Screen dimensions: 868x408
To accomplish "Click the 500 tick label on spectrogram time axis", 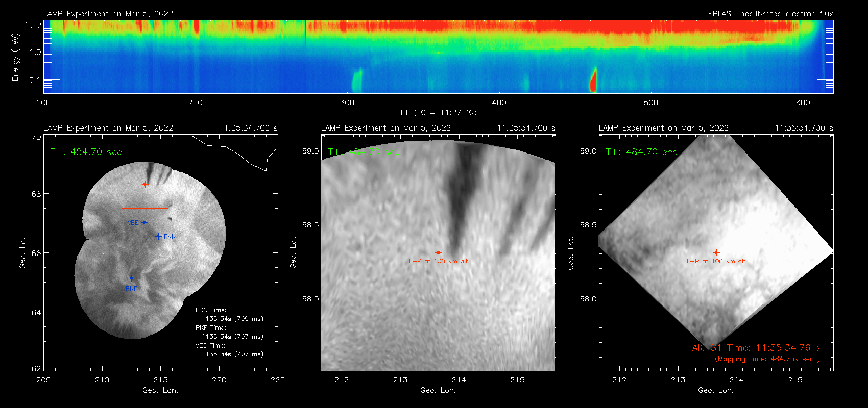I will (x=651, y=103).
